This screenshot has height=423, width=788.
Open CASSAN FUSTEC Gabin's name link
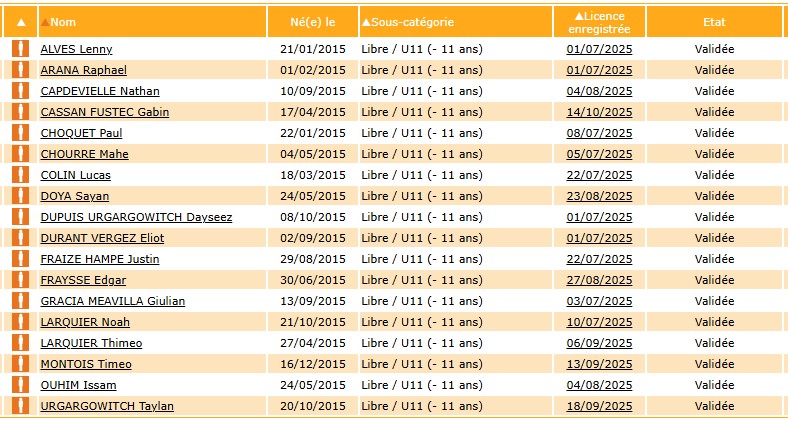pyautogui.click(x=104, y=112)
